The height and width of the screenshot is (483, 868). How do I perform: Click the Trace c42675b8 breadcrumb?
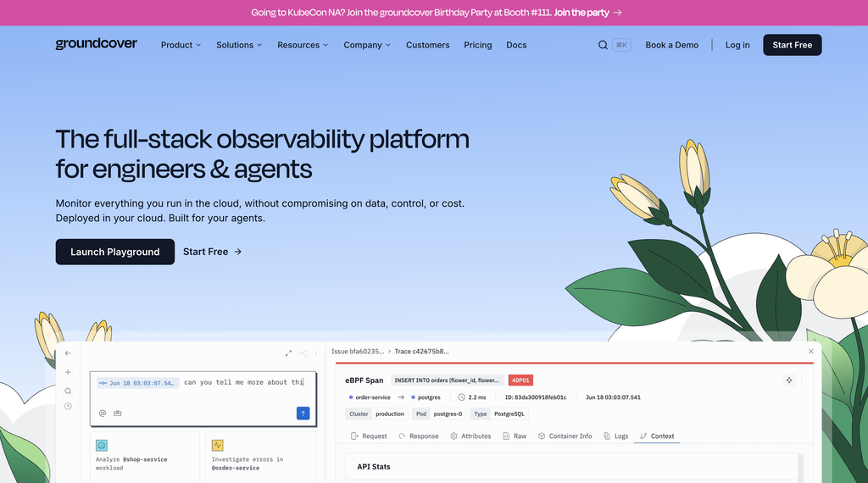[421, 352]
